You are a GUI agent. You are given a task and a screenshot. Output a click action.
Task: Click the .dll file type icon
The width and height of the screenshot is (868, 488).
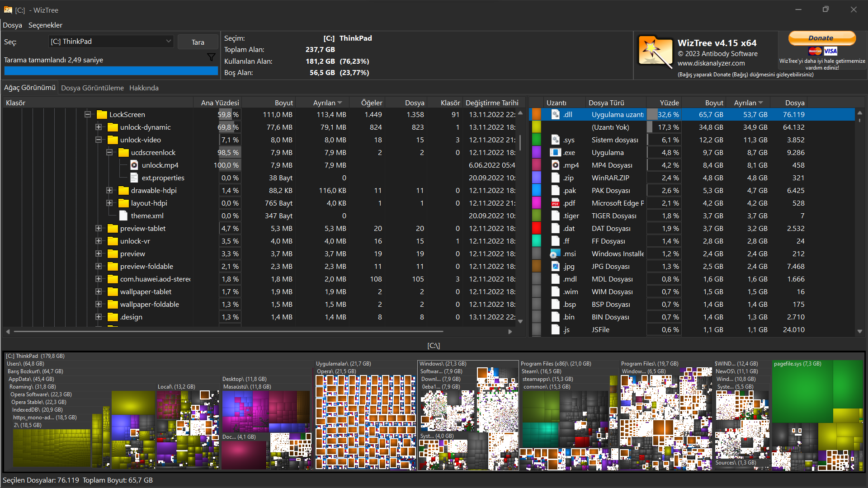555,115
